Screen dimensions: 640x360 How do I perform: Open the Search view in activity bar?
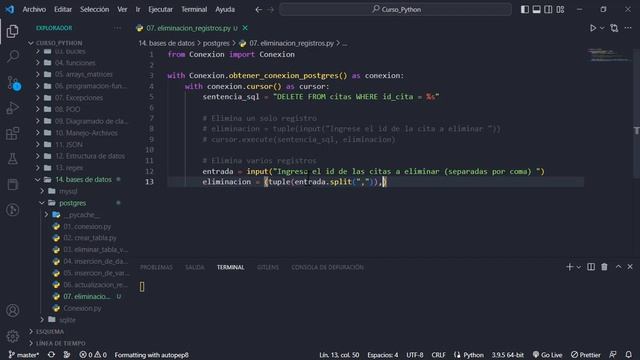(13, 56)
